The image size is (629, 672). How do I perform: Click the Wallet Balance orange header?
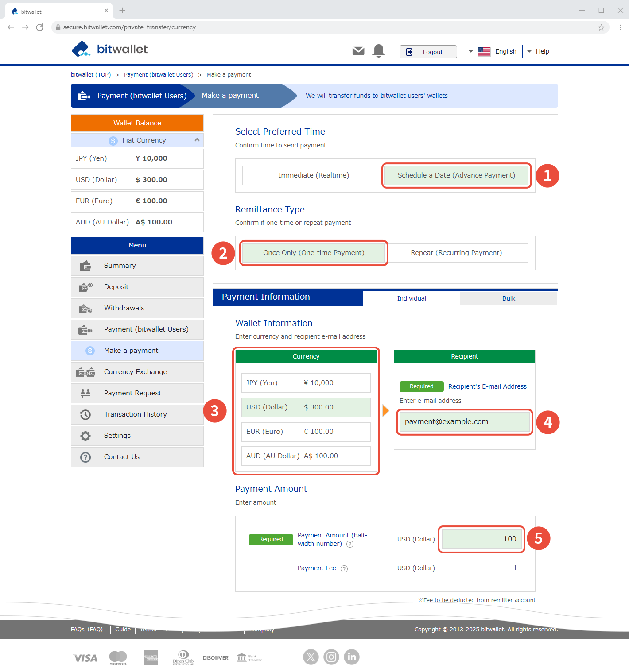tap(137, 123)
